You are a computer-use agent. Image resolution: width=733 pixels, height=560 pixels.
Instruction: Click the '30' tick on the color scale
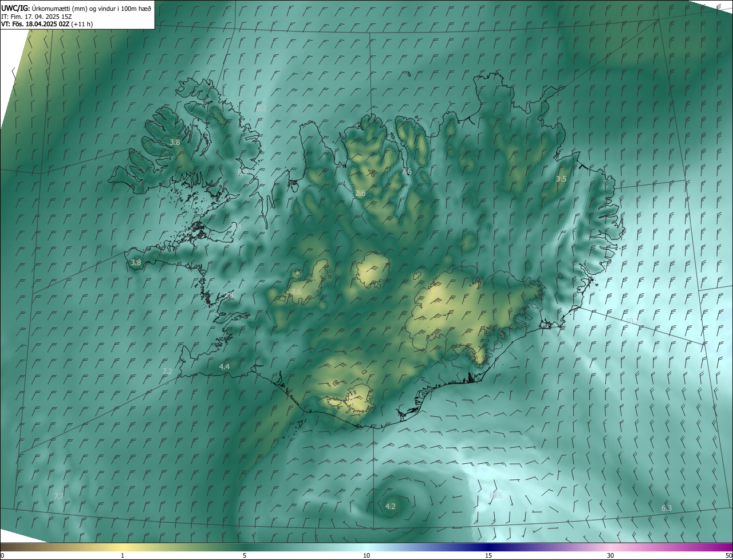[610, 555]
